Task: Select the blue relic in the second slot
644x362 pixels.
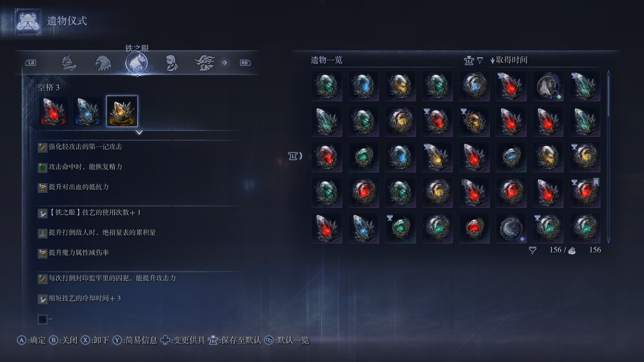Action: point(88,111)
